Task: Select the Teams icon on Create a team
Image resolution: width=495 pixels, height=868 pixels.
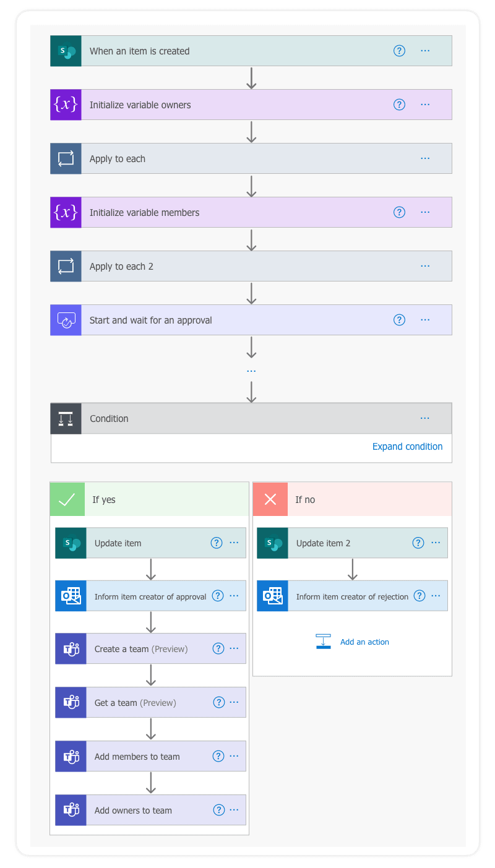Action: click(x=70, y=648)
